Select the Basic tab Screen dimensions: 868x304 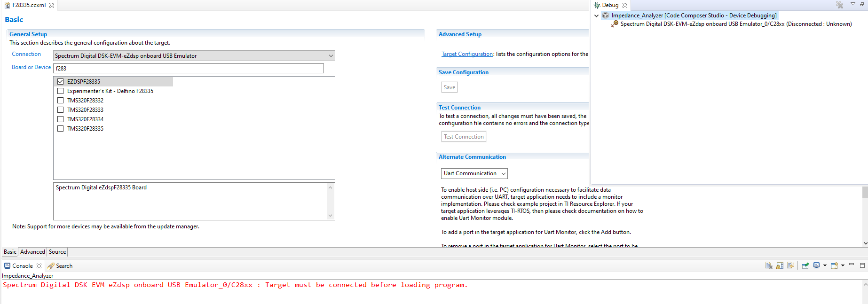coord(10,252)
